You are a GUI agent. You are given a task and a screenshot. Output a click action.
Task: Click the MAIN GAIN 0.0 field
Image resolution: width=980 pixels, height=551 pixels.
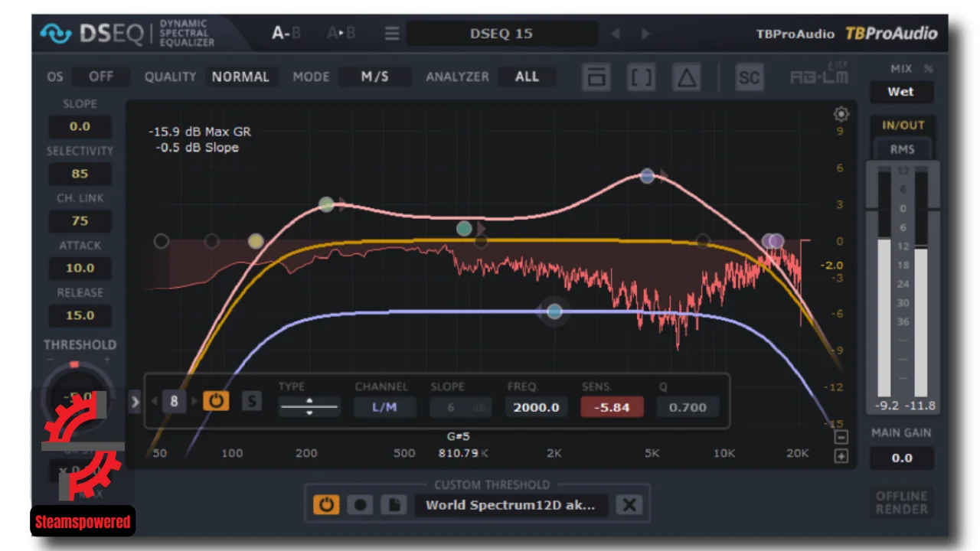click(902, 458)
